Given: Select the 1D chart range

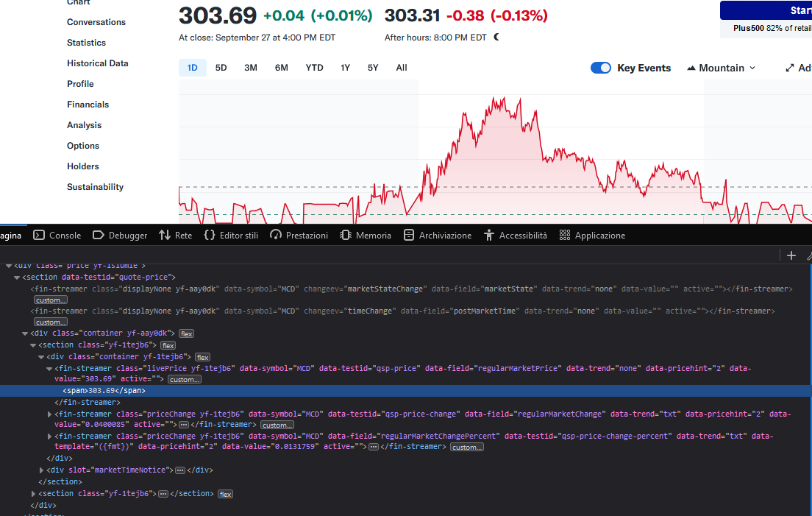Looking at the screenshot, I should tap(192, 68).
